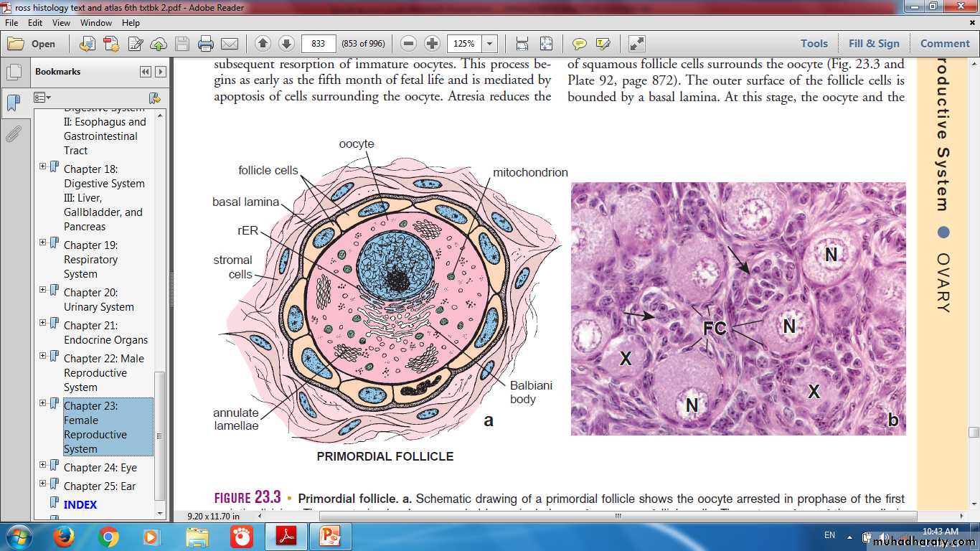
Task: Click the Print file icon
Action: [206, 44]
